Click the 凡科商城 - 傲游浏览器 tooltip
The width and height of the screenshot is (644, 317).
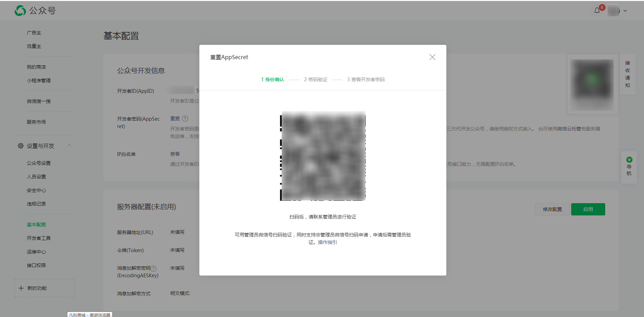pos(90,315)
